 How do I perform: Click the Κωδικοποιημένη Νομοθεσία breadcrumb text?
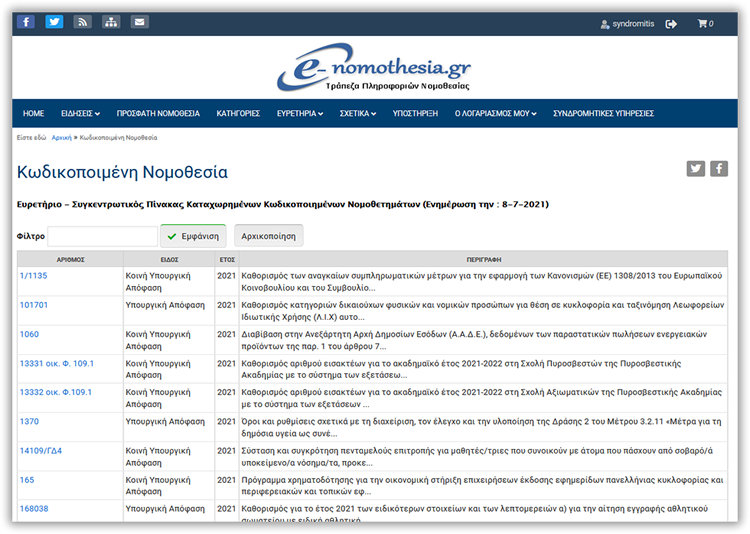(x=118, y=138)
